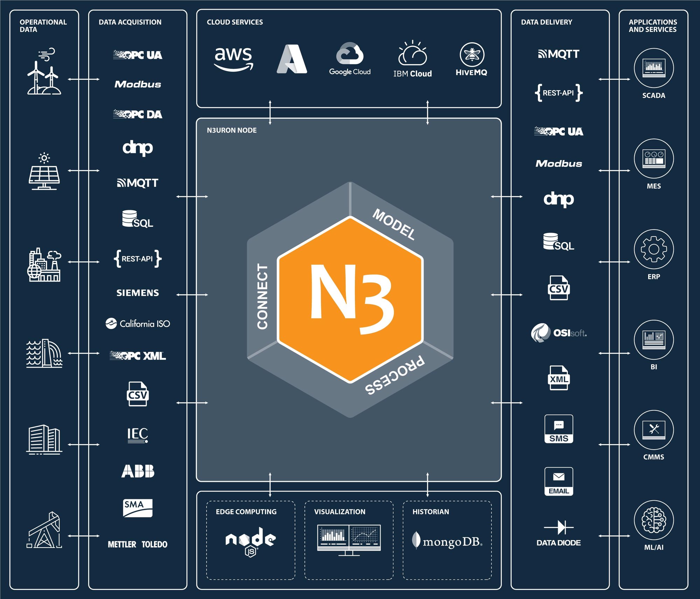700x599 pixels.
Task: Click the CONNECT label on the hexagon
Action: (x=262, y=296)
